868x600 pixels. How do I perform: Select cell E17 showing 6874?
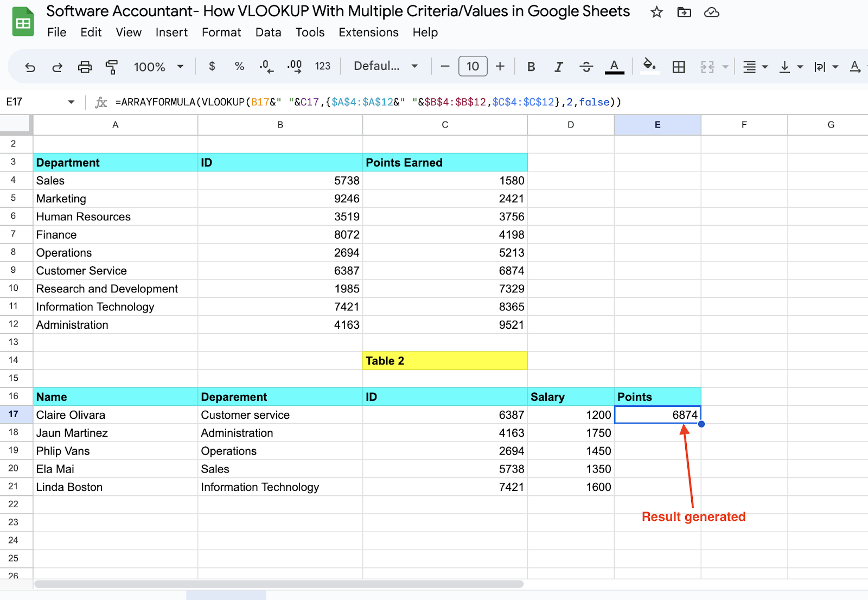[658, 414]
